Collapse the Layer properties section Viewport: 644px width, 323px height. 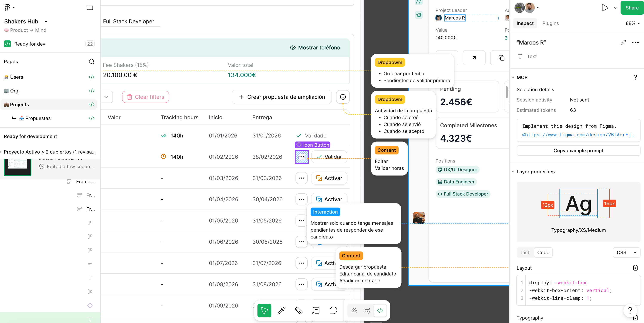[x=513, y=172]
